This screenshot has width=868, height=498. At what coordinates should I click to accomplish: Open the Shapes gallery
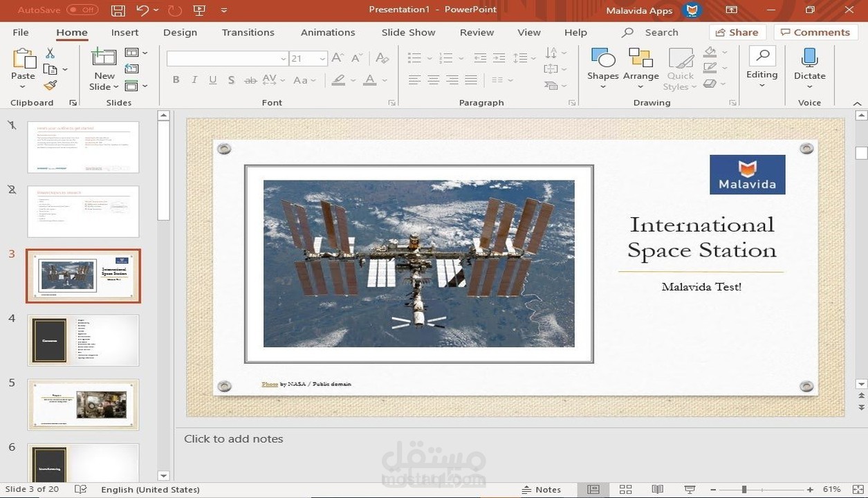602,67
